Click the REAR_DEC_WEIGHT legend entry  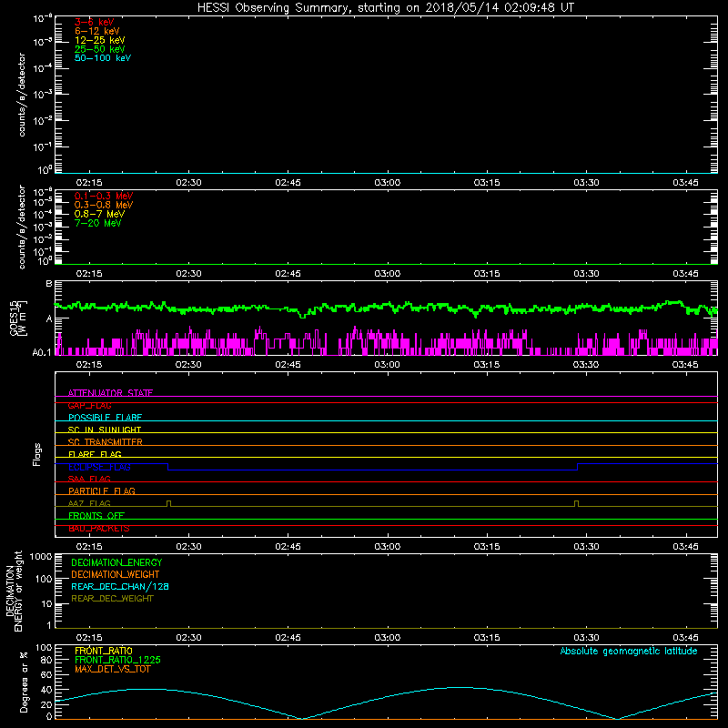pos(112,599)
